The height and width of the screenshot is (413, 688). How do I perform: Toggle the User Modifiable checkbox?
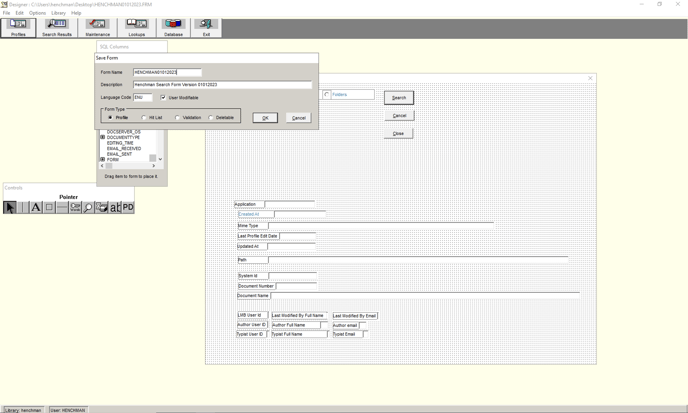[164, 98]
